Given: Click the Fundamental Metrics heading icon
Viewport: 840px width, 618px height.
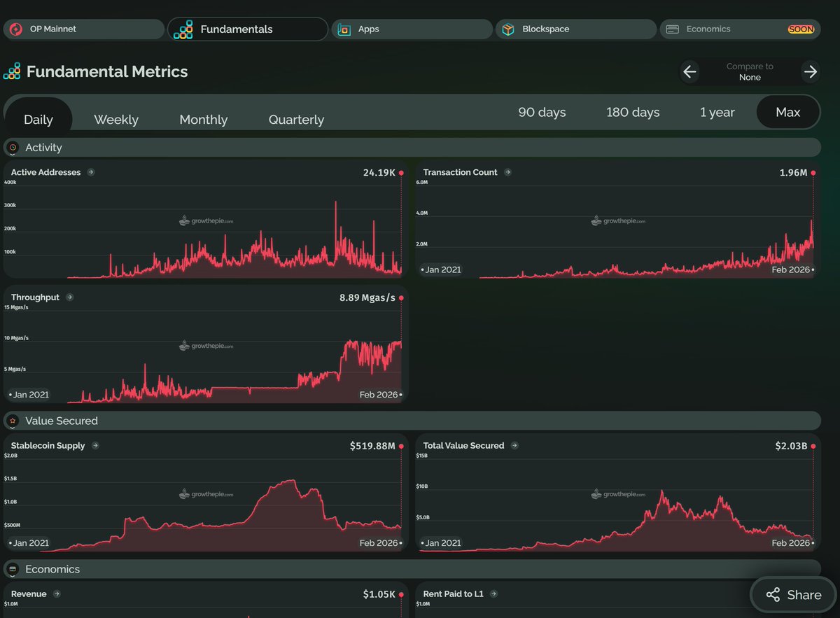Looking at the screenshot, I should (x=12, y=71).
